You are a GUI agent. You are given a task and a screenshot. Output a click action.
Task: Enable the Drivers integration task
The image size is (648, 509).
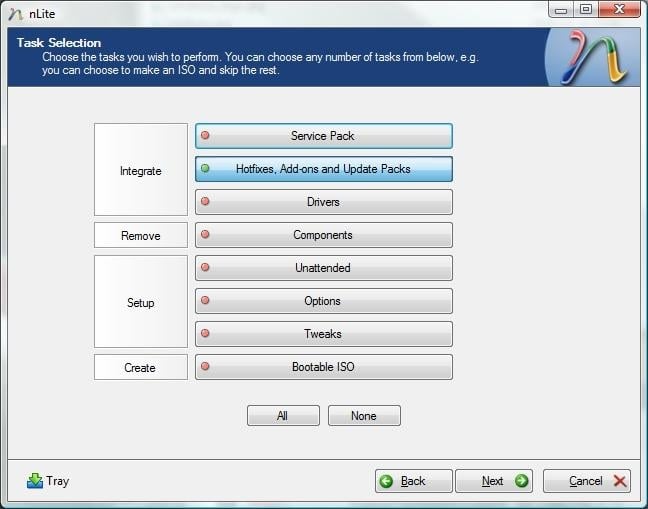point(323,202)
